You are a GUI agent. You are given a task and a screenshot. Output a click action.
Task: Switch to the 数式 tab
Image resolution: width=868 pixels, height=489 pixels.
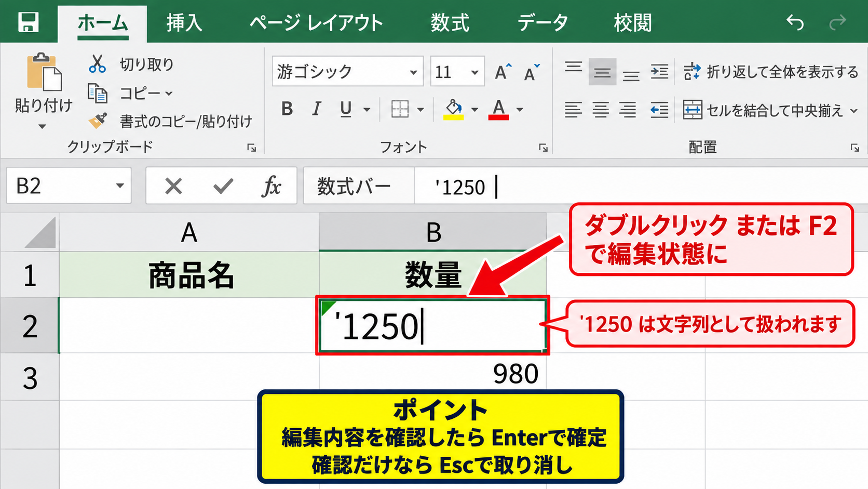(x=450, y=23)
